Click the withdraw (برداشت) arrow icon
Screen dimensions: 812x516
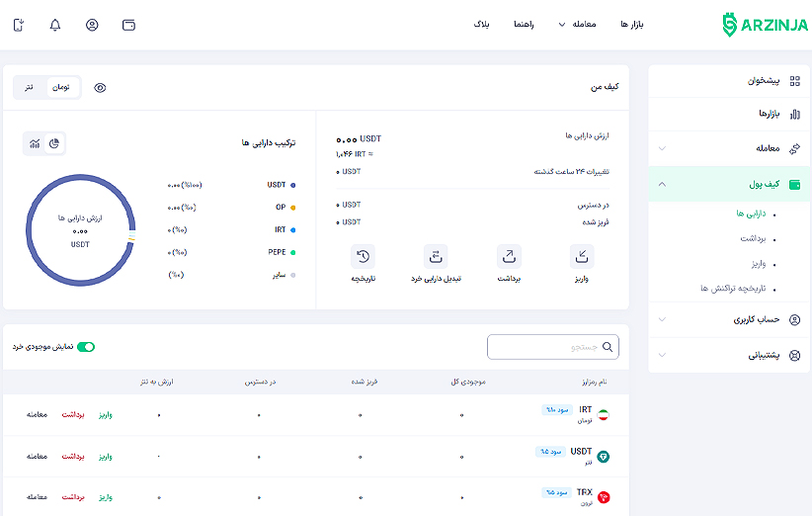(x=509, y=257)
